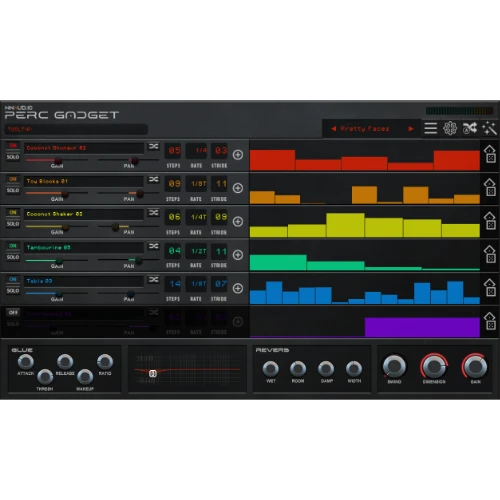Click the brain-shaped AI icon in the top toolbar

[450, 128]
